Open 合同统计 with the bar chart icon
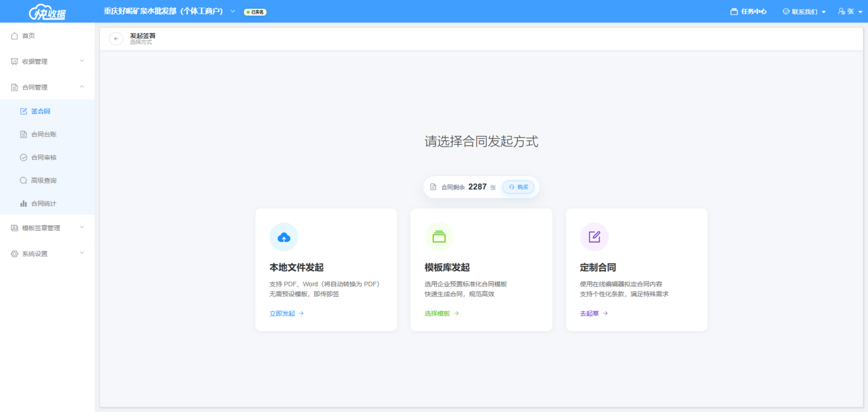The height and width of the screenshot is (412, 868). point(43,204)
